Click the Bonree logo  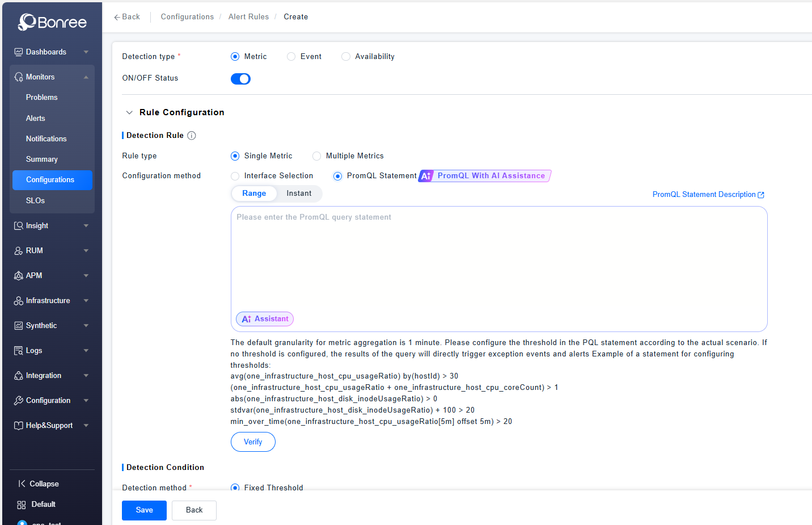[x=52, y=22]
